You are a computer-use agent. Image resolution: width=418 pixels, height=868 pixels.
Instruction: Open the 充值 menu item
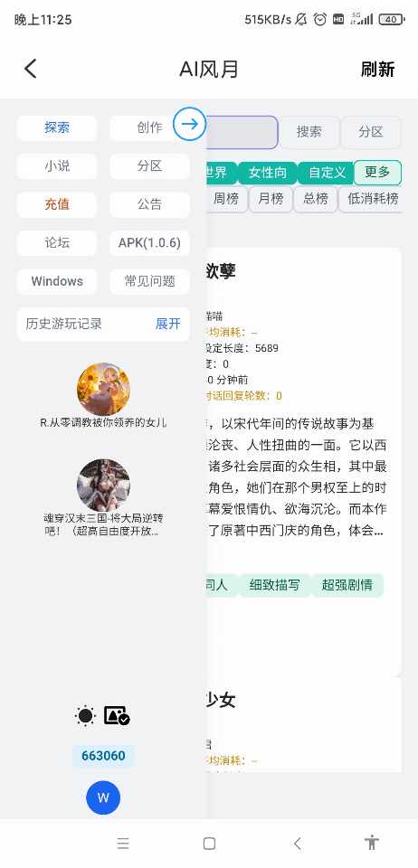point(57,204)
